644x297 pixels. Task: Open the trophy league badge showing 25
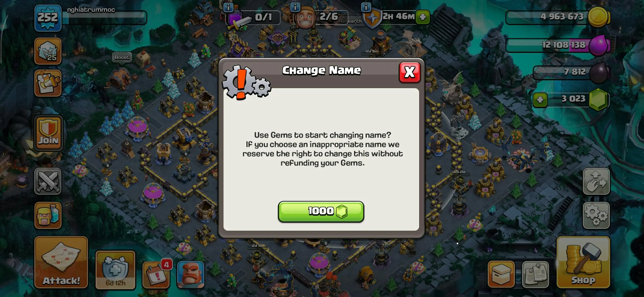pyautogui.click(x=48, y=51)
